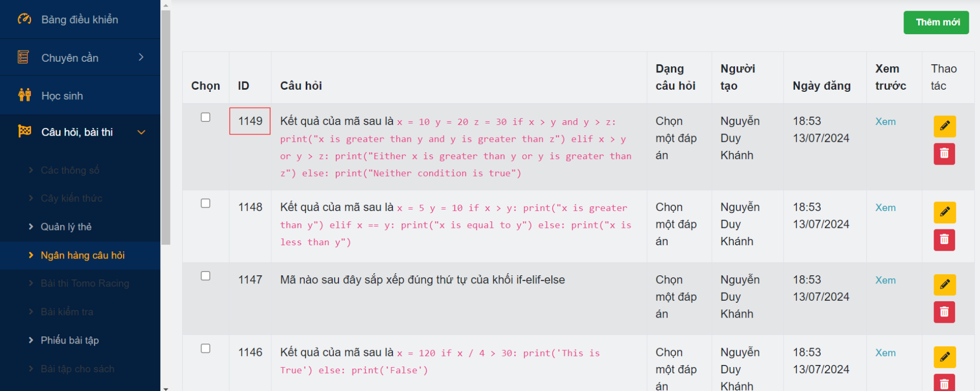Collapse the Câu hỏi, bài thi chevron
The width and height of the screenshot is (980, 391).
(x=141, y=132)
